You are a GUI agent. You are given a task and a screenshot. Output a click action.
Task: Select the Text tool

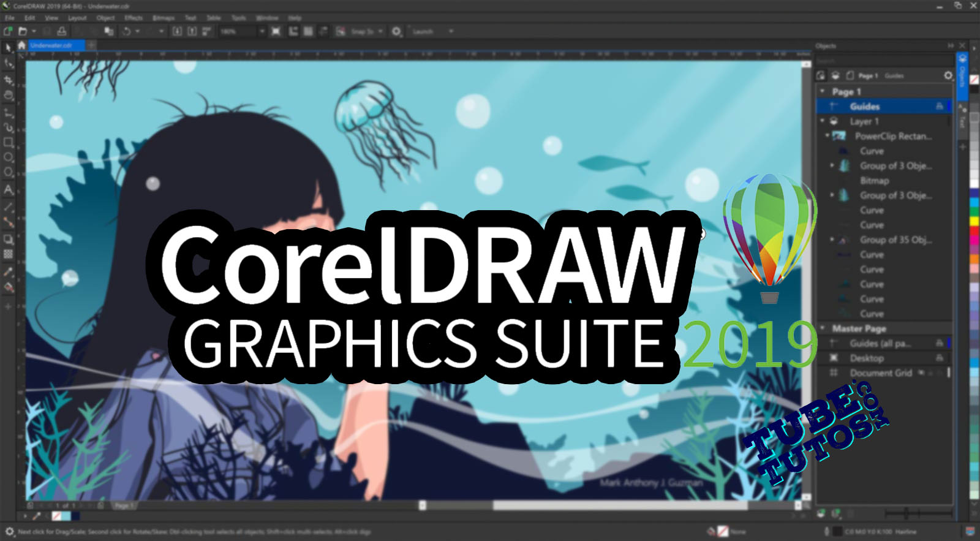8,189
